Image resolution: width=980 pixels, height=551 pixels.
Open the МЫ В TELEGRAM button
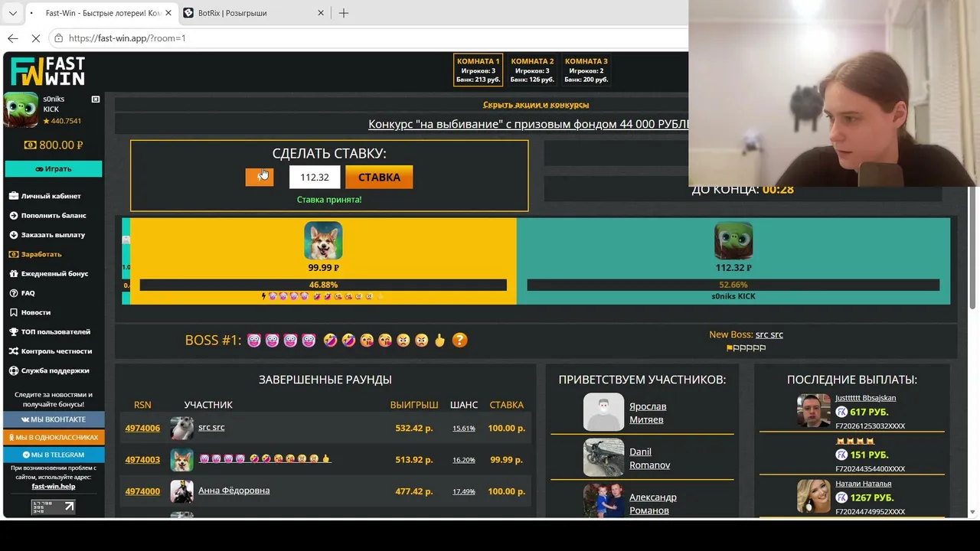point(54,455)
